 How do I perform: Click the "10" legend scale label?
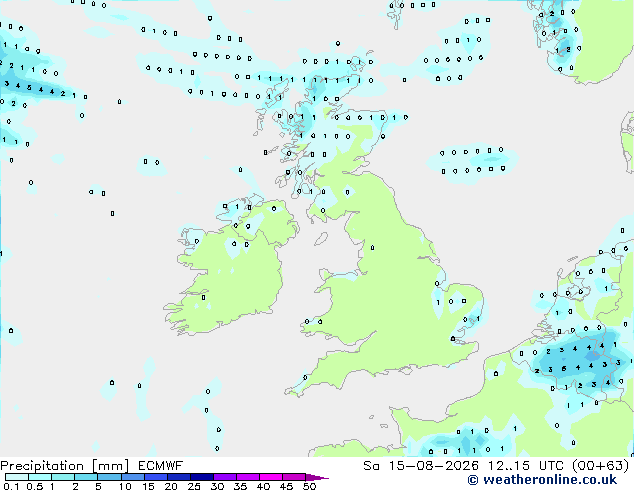(x=125, y=486)
